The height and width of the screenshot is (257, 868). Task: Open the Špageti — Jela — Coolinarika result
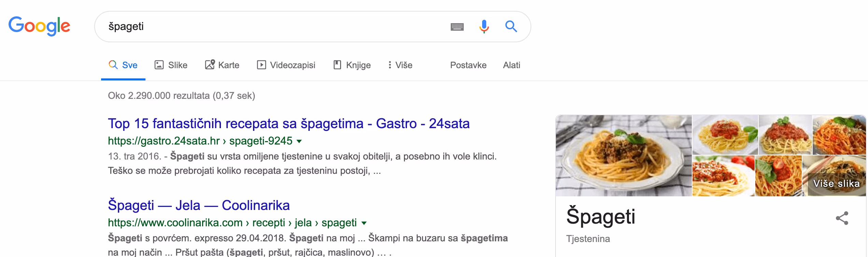(199, 205)
